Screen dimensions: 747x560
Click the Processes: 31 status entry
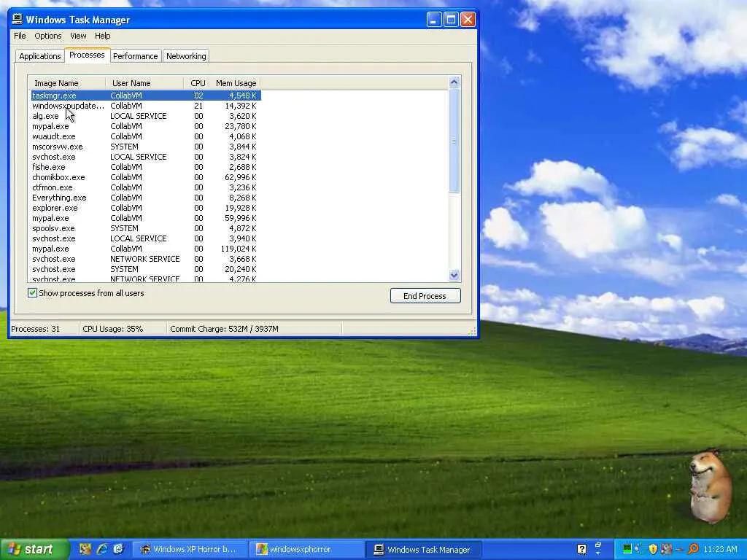click(35, 329)
